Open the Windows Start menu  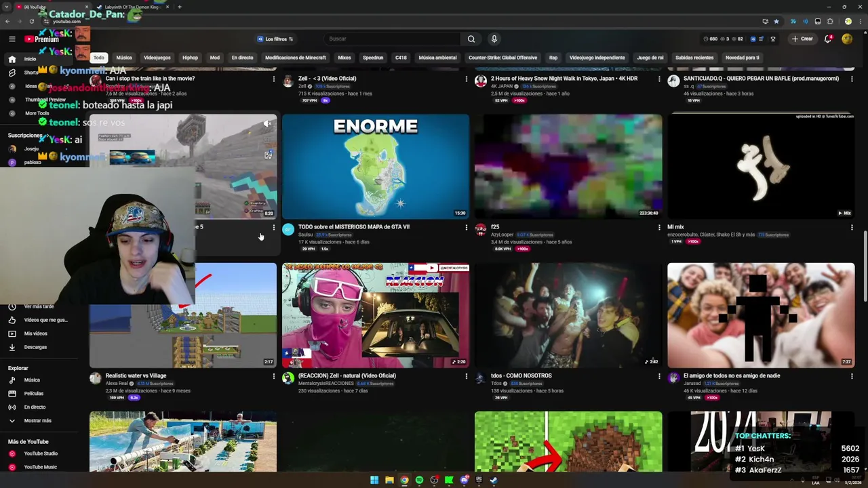[x=374, y=481]
